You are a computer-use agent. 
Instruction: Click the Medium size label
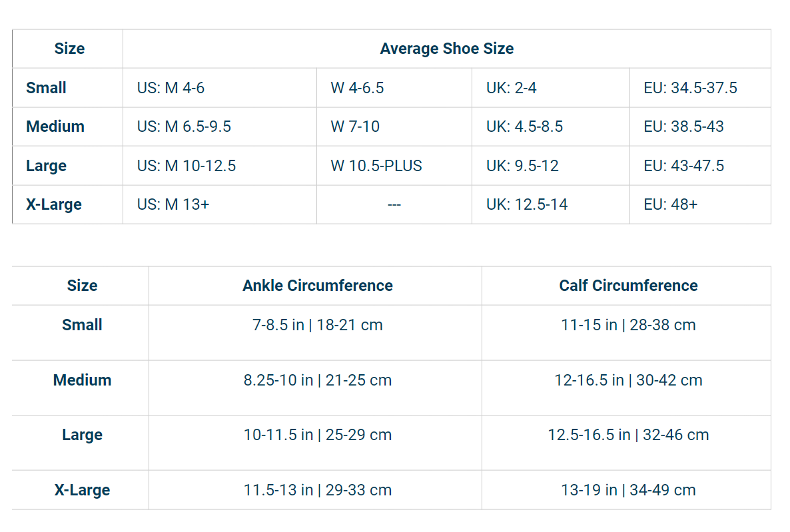click(x=55, y=127)
